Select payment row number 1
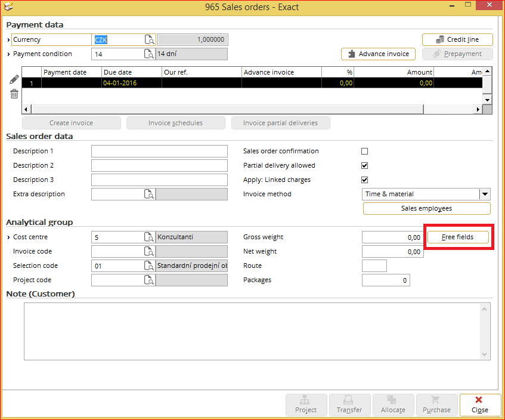The image size is (505, 420). coord(32,83)
